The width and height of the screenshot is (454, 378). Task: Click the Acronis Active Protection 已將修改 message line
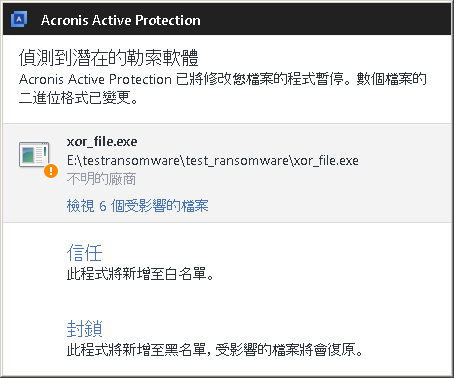(223, 79)
